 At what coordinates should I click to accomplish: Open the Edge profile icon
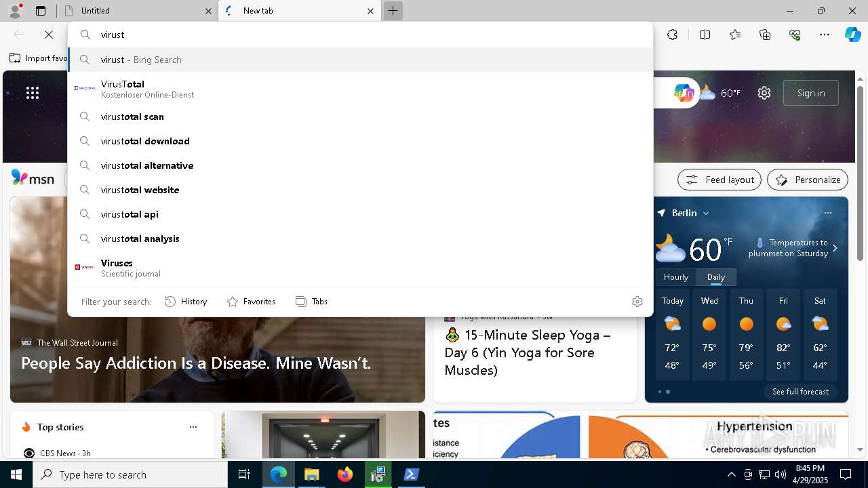(14, 10)
